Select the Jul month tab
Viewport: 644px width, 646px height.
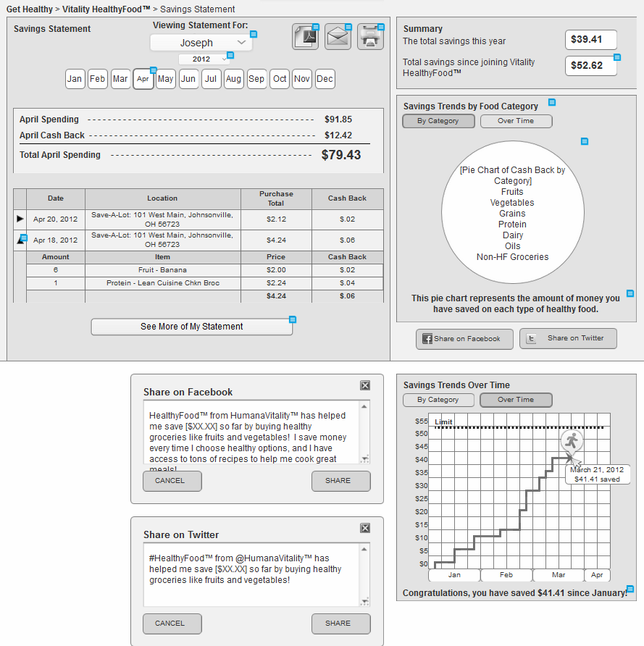pos(211,79)
